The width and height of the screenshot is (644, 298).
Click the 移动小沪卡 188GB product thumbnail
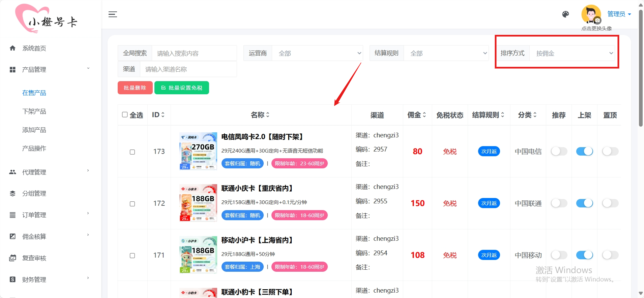[x=198, y=255]
